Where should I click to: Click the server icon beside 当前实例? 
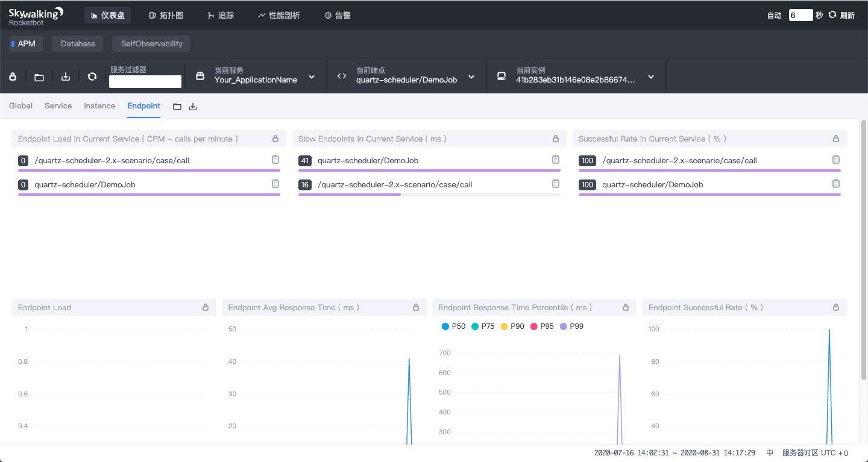click(x=502, y=76)
